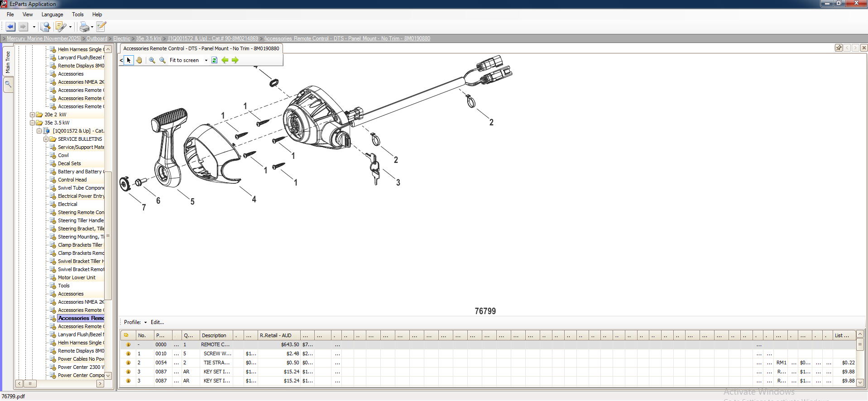Expand the SERVICE BULLETINS folder

pos(46,139)
